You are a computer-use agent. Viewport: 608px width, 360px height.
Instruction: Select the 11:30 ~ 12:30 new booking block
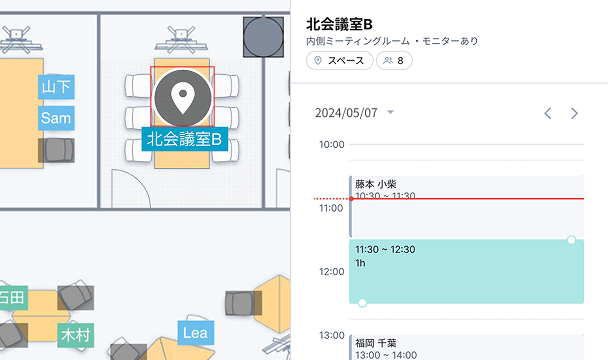pyautogui.click(x=466, y=271)
